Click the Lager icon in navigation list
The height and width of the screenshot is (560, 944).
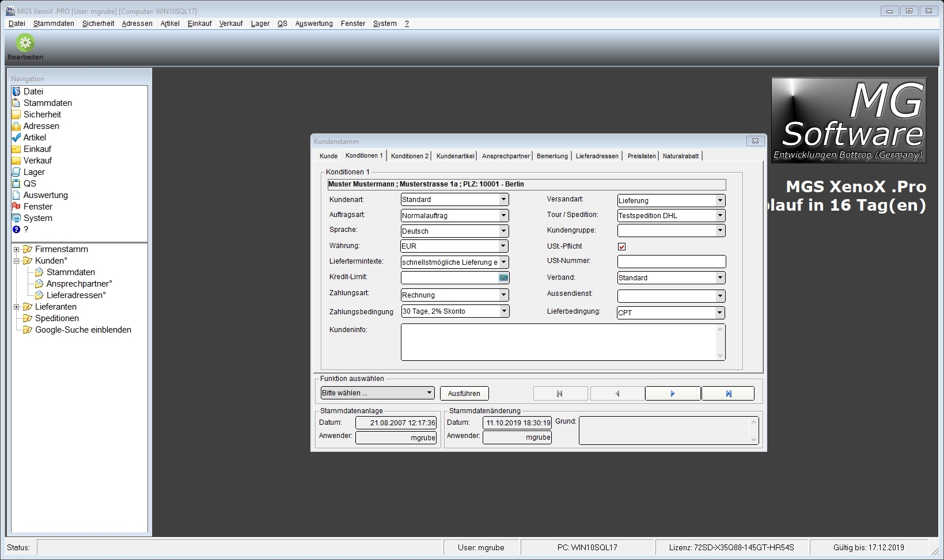pos(16,172)
